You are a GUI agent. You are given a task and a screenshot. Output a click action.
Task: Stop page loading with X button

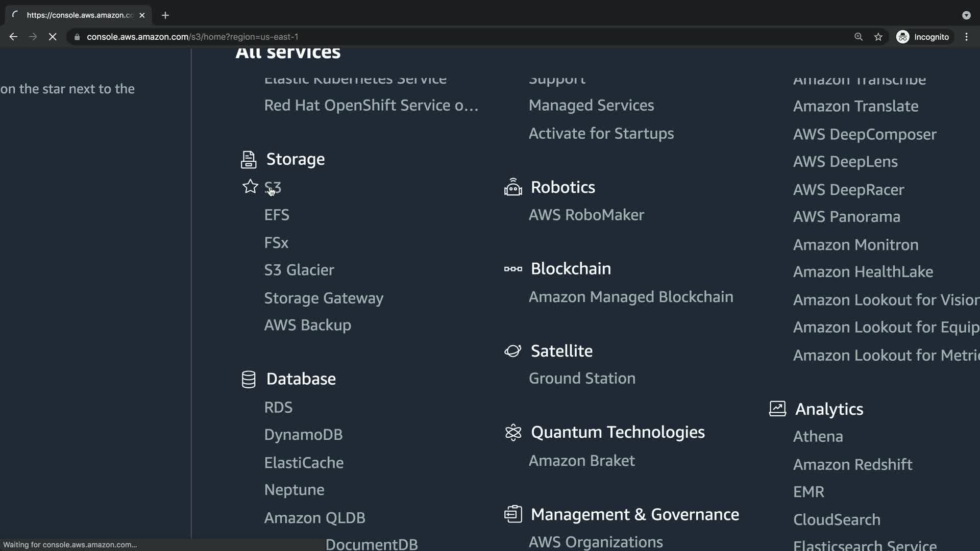53,37
